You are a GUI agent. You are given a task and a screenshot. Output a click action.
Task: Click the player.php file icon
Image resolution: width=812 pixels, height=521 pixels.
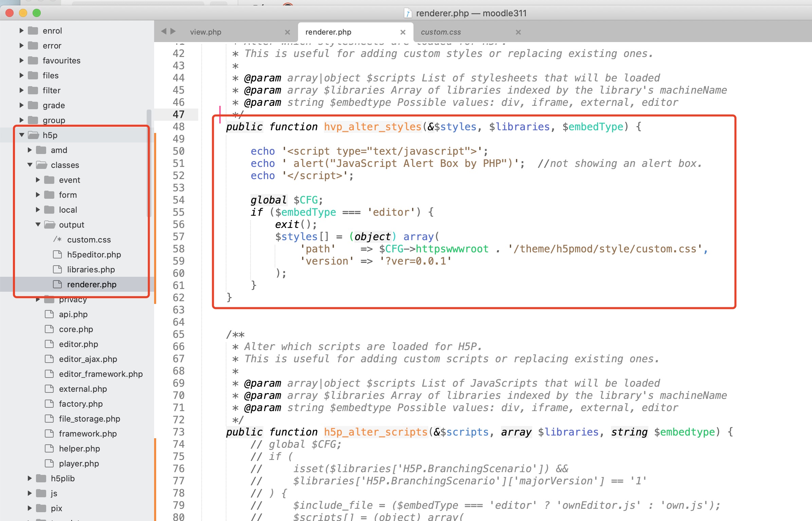[x=49, y=464]
